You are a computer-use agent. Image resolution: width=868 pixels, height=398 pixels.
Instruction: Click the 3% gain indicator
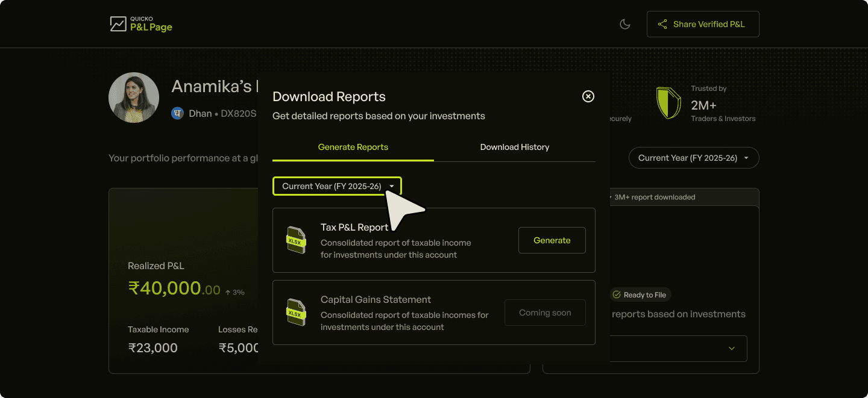tap(234, 292)
